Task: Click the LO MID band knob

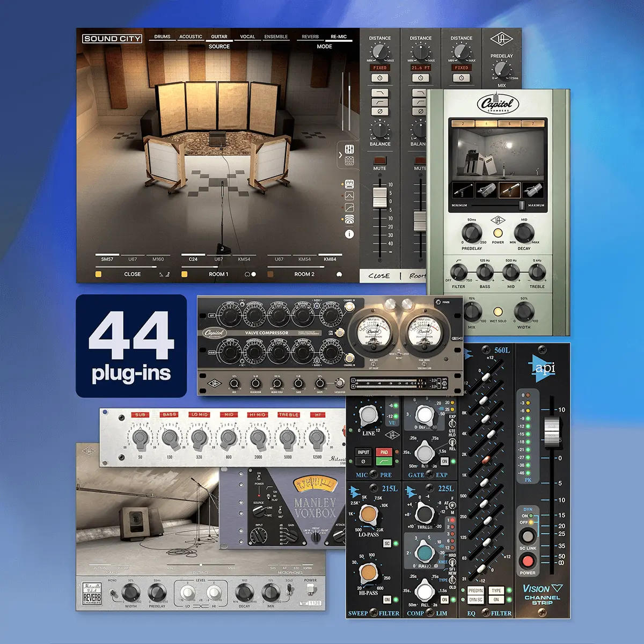Action: click(199, 438)
